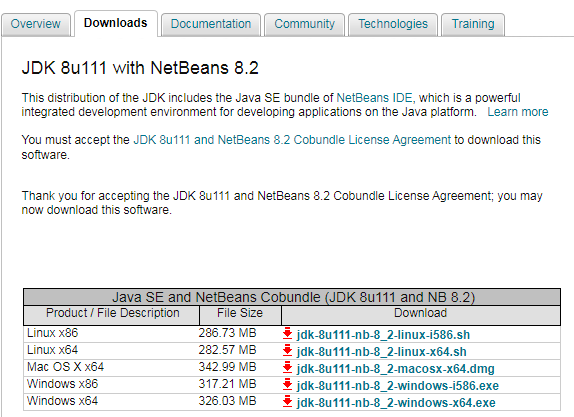
Task: Download jdk-8u111-nb-8_2-windows-i586.exe
Action: (x=397, y=386)
